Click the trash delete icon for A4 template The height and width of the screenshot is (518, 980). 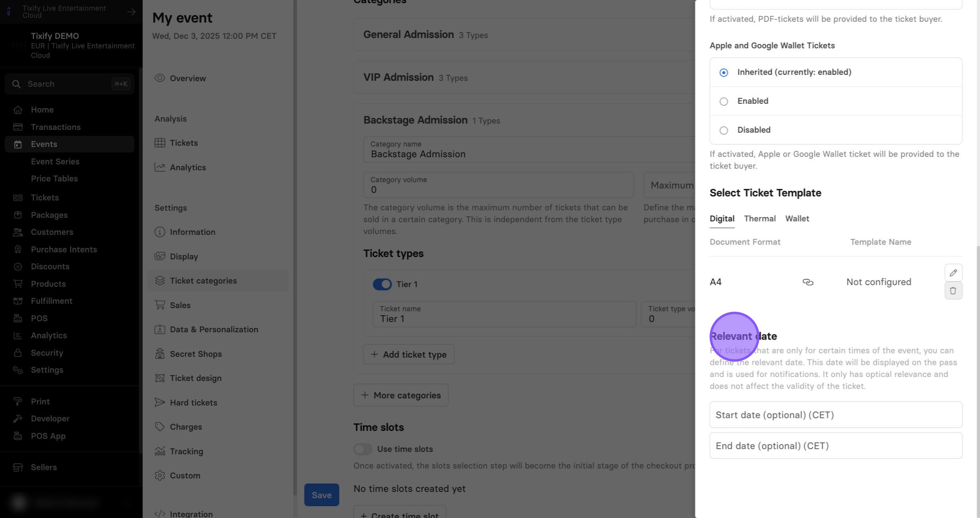click(x=953, y=291)
